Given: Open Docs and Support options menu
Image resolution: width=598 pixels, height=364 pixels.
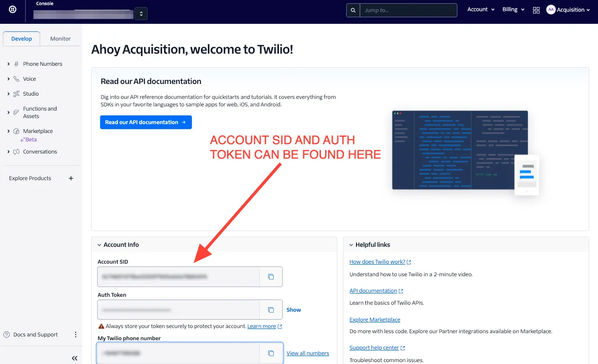Looking at the screenshot, I should click(76, 335).
